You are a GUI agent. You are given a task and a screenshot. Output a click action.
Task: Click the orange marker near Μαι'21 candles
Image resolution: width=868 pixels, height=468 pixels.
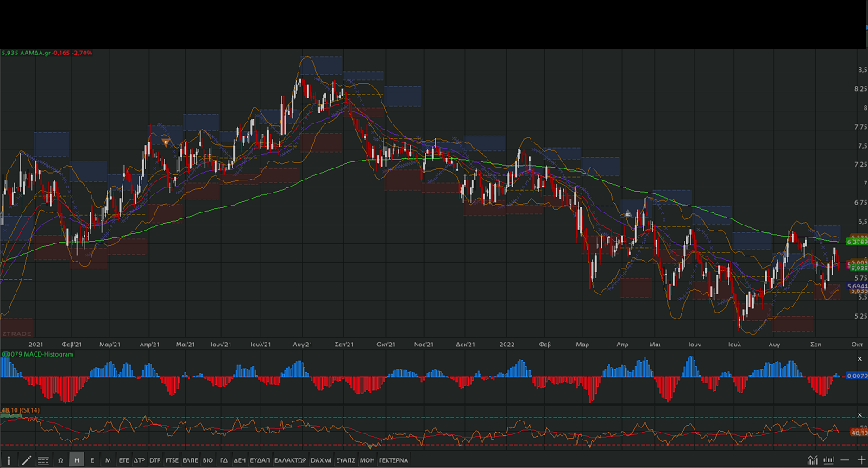coord(166,142)
